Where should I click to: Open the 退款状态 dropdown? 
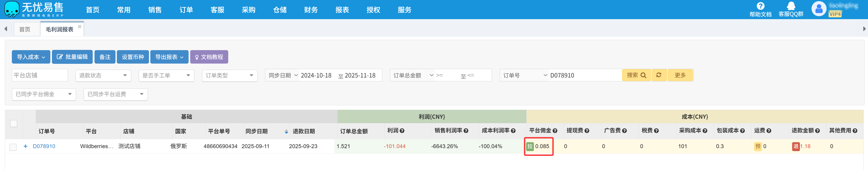tap(103, 76)
